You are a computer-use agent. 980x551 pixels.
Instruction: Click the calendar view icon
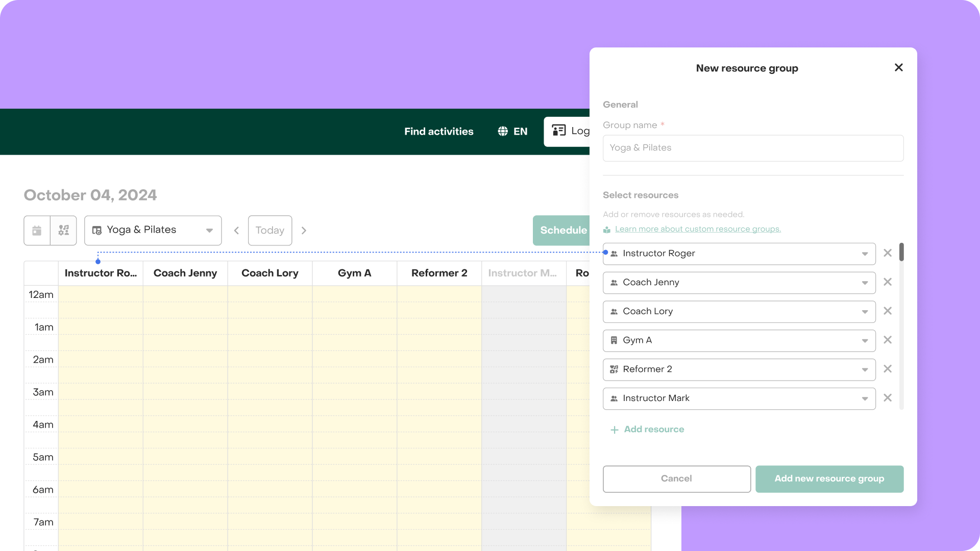tap(37, 231)
